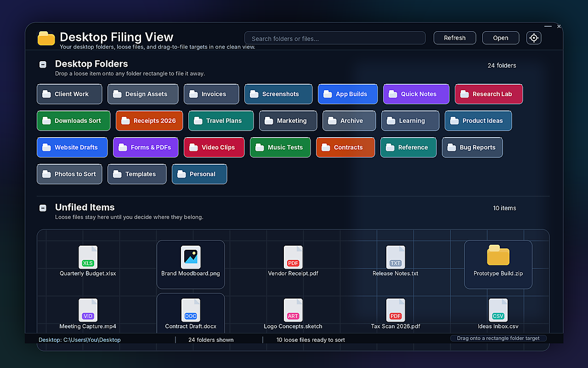
Task: Open the Templates folder chip
Action: click(x=137, y=174)
